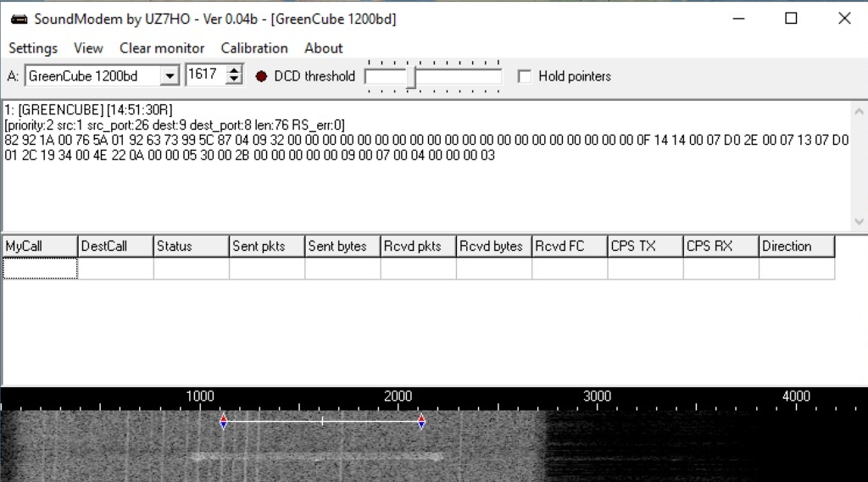Click the Rcvd FC column header
Screen dimensions: 868x482
click(x=570, y=247)
